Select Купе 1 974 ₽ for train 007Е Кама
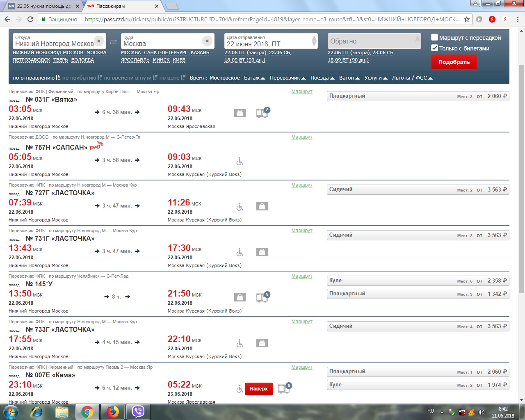The height and width of the screenshot is (420, 525). tap(418, 385)
